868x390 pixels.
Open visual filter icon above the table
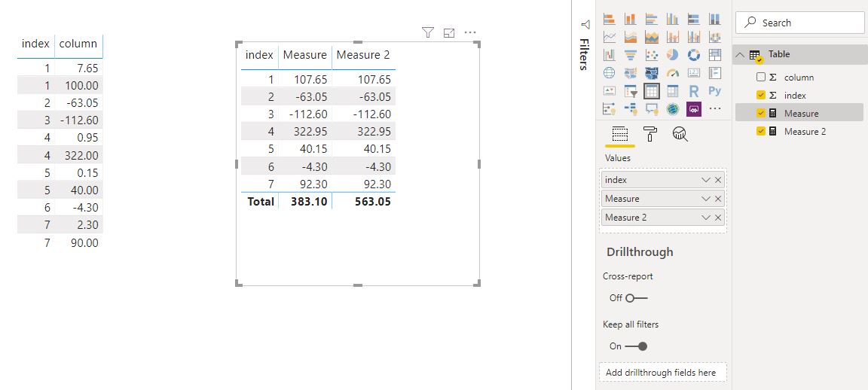[x=427, y=32]
